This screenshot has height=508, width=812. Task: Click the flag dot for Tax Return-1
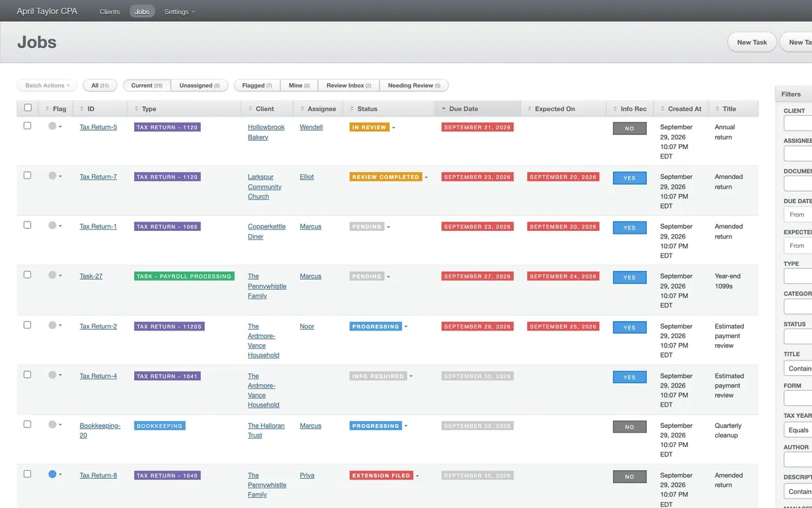pos(52,226)
